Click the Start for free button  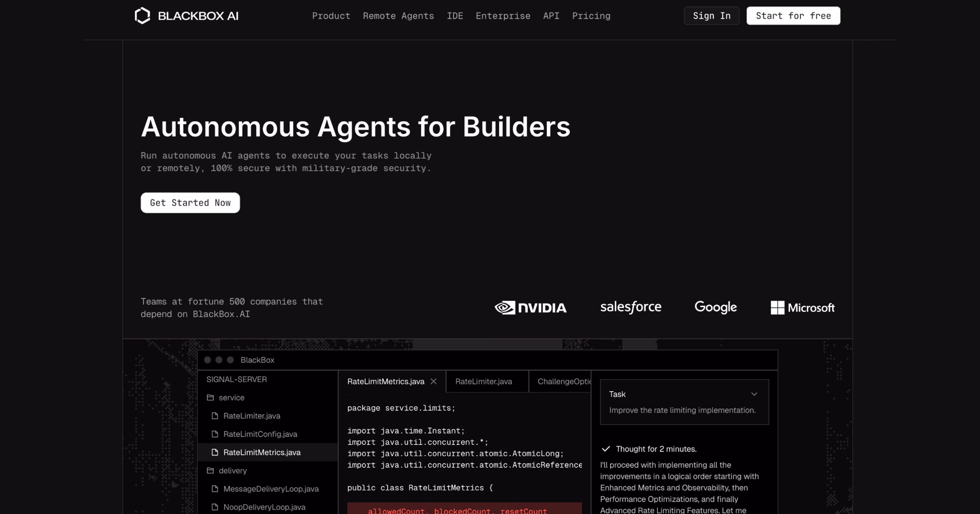click(x=793, y=16)
